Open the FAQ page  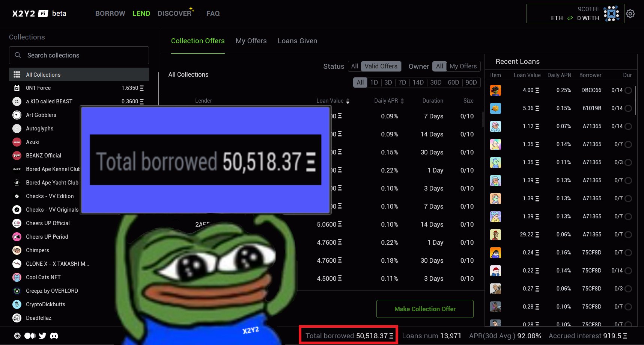(x=213, y=14)
